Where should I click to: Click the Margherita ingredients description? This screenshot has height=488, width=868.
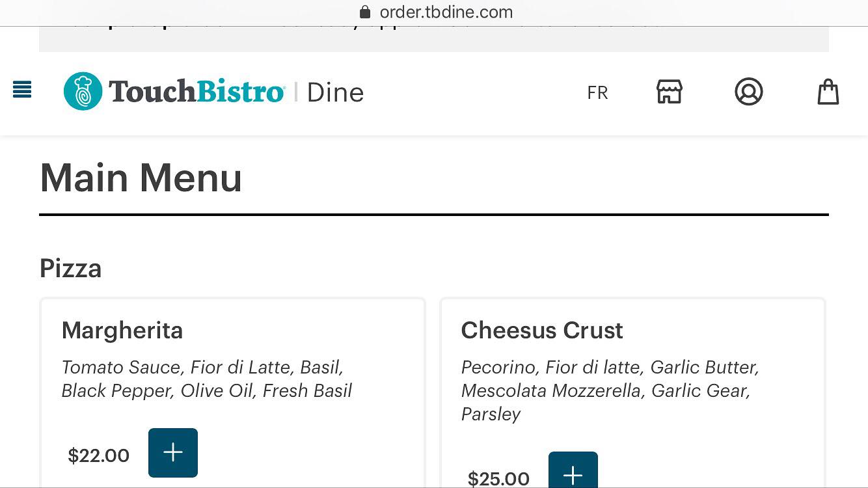point(206,379)
